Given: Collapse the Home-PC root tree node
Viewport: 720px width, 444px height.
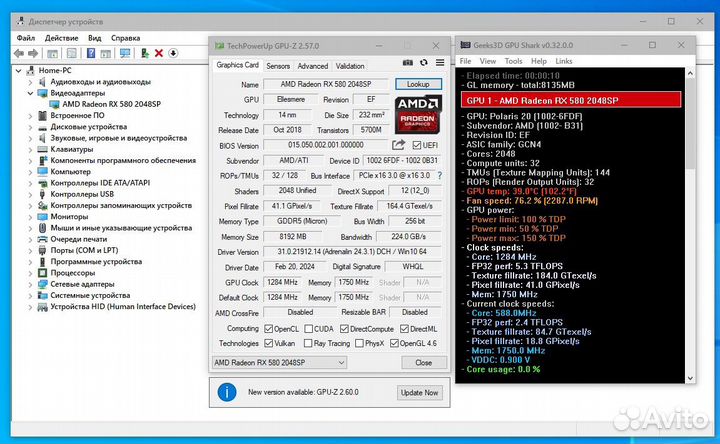Looking at the screenshot, I should pos(18,71).
